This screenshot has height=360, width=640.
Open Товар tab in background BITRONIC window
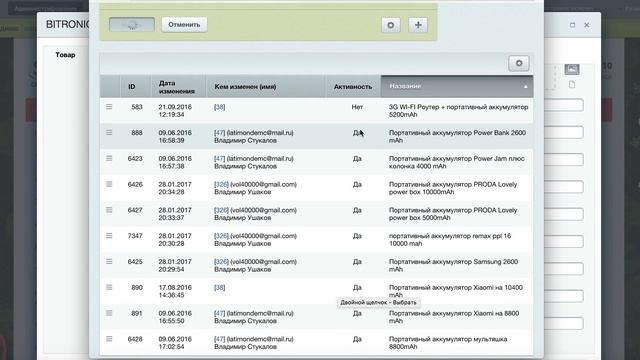pos(65,55)
